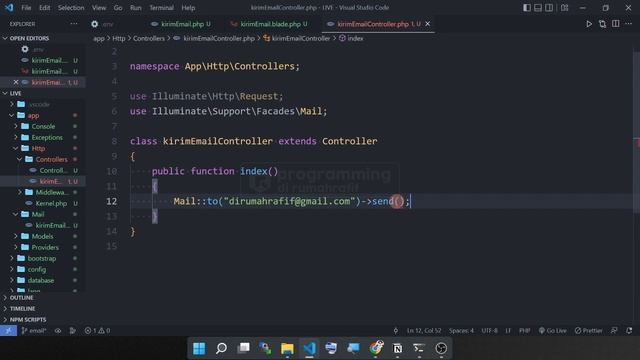Image resolution: width=640 pixels, height=360 pixels.
Task: Open Chrome from taskbar
Action: pos(376,348)
